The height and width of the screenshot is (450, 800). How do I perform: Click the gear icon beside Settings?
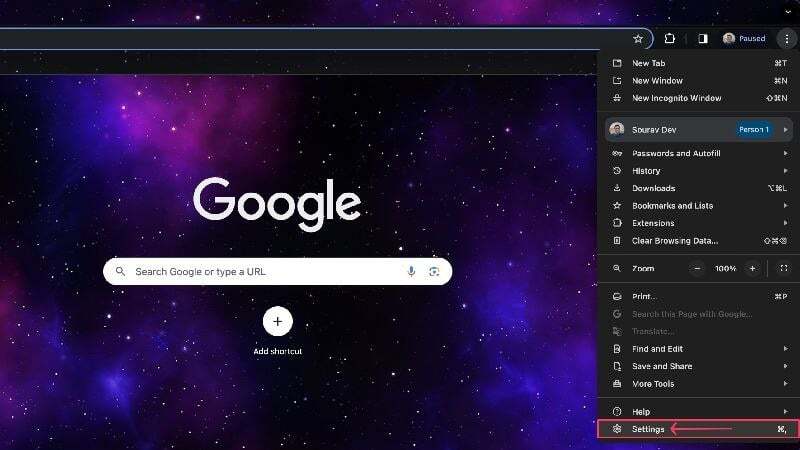[x=617, y=429]
